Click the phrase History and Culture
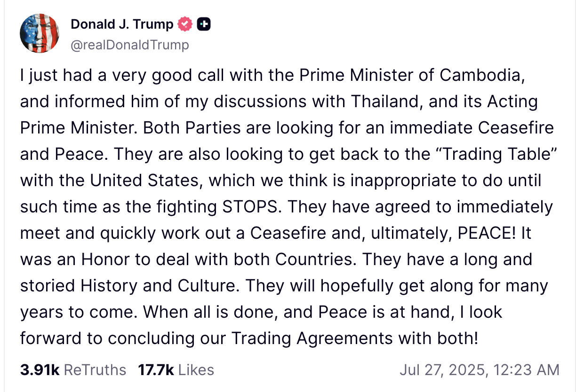This screenshot has height=392, width=576. [156, 286]
